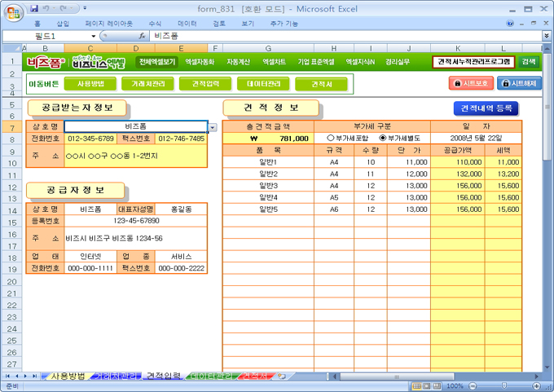Click the fx insert function icon
The width and height of the screenshot is (554, 392).
pos(142,37)
